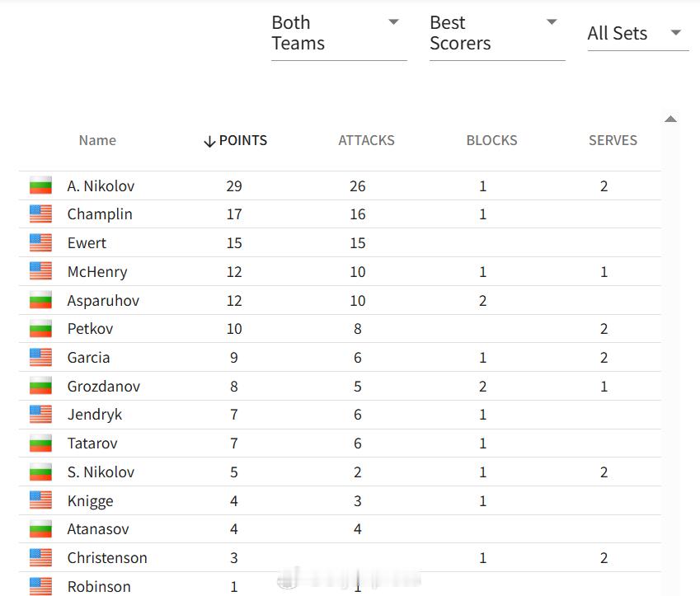Expand the Best Scorers dropdown
700x596 pixels.
click(497, 34)
